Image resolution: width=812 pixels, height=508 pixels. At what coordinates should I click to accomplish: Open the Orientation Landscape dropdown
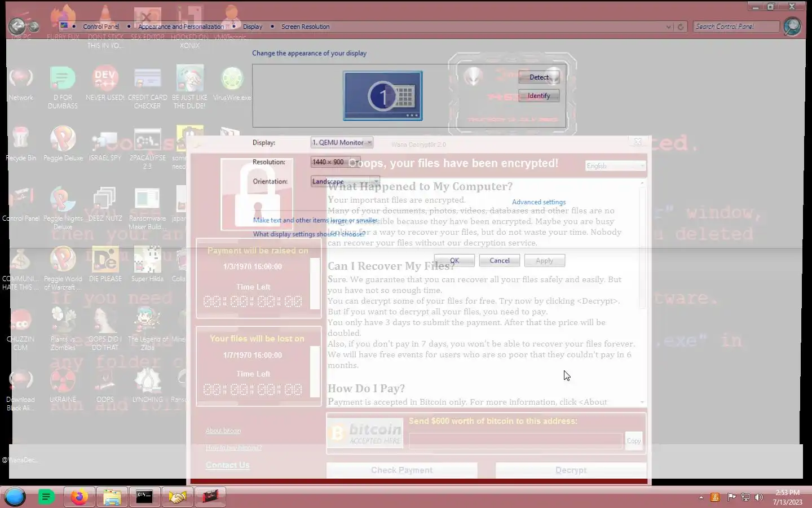pos(345,181)
